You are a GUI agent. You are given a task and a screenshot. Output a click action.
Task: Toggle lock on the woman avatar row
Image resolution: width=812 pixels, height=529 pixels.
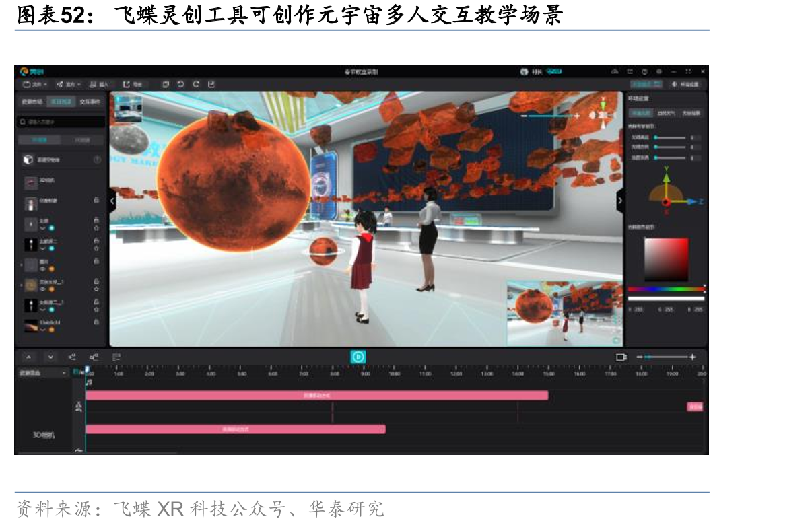pos(97,200)
